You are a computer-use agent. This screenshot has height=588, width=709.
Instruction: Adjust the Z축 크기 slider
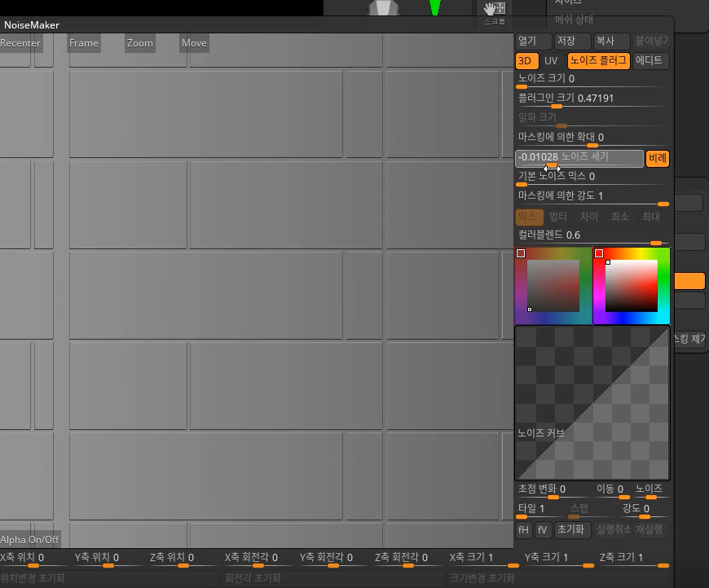634,559
